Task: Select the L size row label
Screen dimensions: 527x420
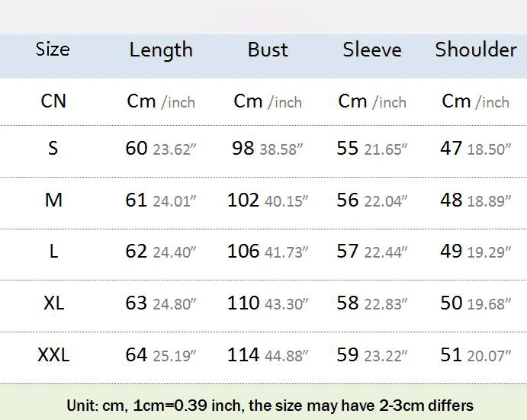Action: click(x=53, y=251)
